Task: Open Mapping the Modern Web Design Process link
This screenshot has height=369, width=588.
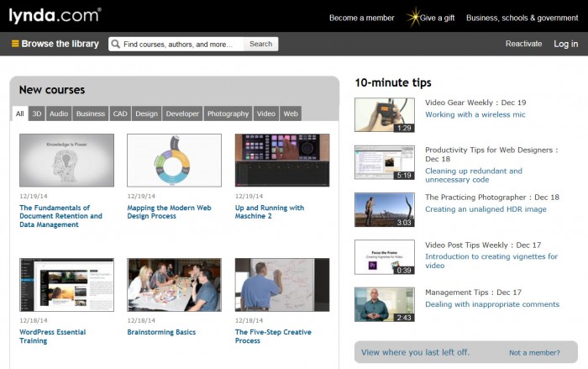Action: coord(169,212)
